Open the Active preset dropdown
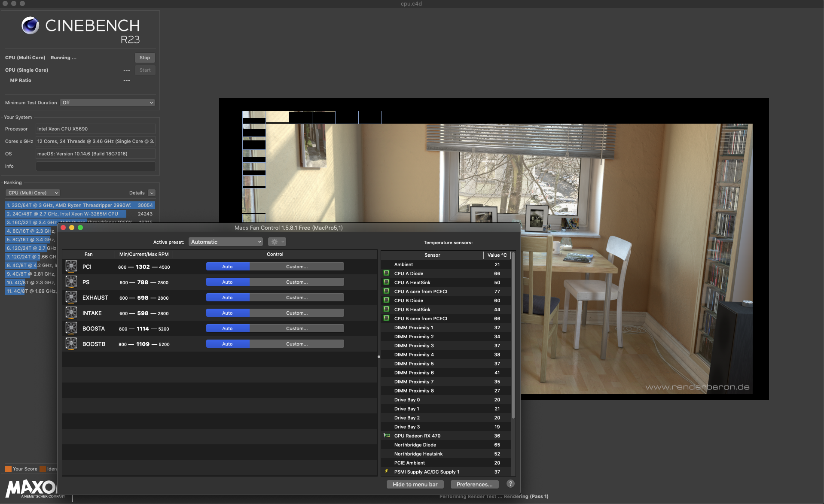824x504 pixels. [x=226, y=242]
